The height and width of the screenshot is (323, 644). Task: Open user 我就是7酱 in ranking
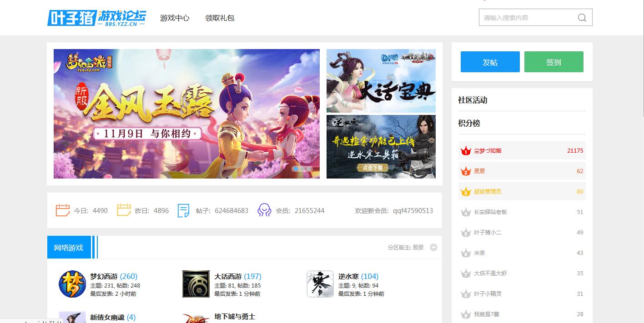pyautogui.click(x=487, y=314)
